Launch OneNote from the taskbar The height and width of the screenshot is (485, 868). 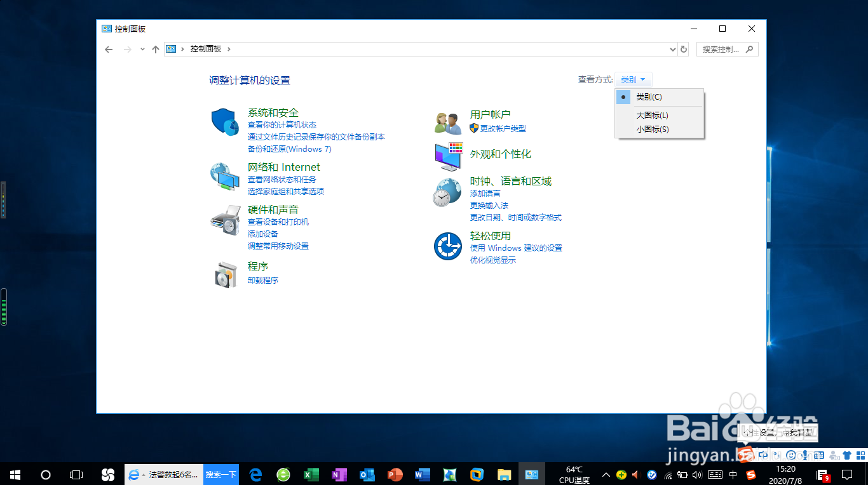tap(339, 474)
